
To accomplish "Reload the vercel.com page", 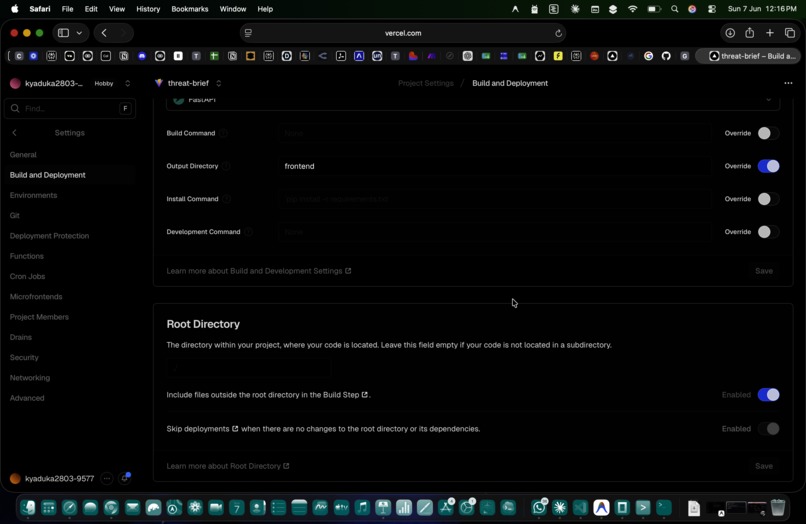I will point(558,33).
